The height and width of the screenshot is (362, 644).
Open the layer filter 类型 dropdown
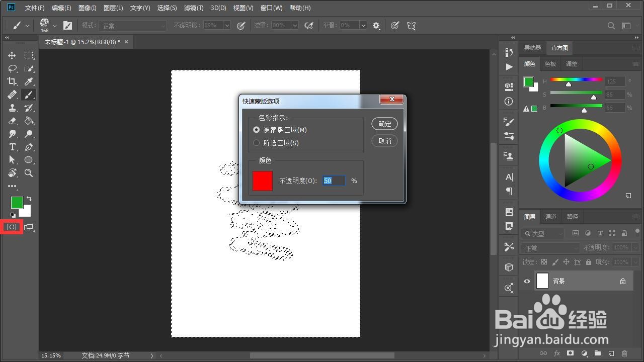pyautogui.click(x=544, y=233)
